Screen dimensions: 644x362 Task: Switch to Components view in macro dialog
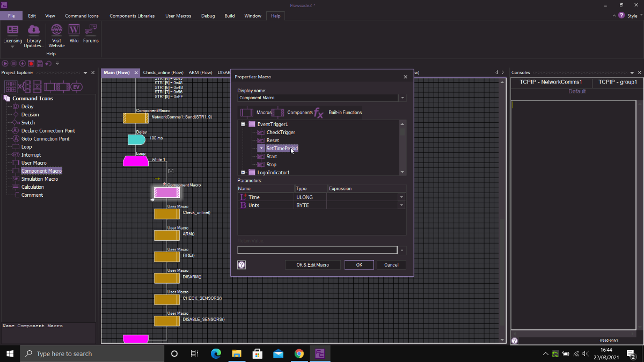point(278,113)
